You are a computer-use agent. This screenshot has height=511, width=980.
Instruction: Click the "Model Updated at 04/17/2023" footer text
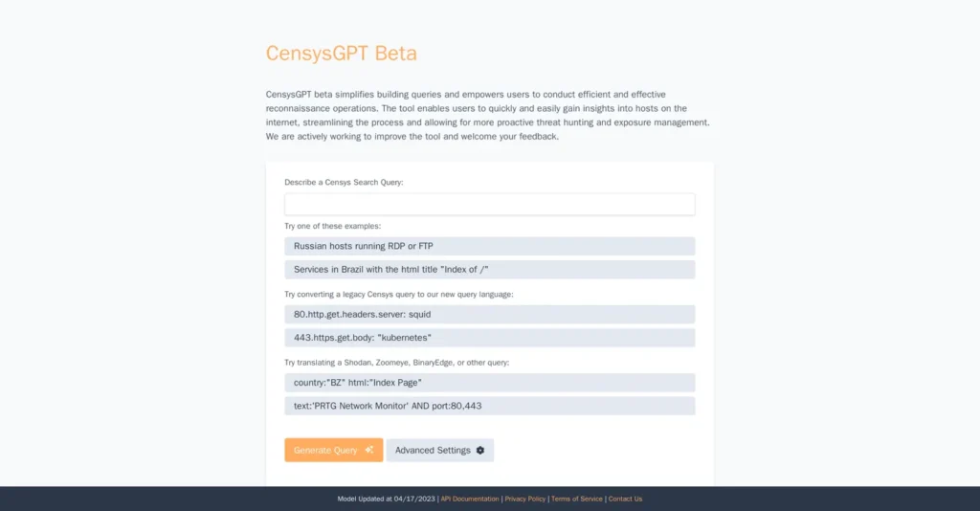pyautogui.click(x=387, y=499)
